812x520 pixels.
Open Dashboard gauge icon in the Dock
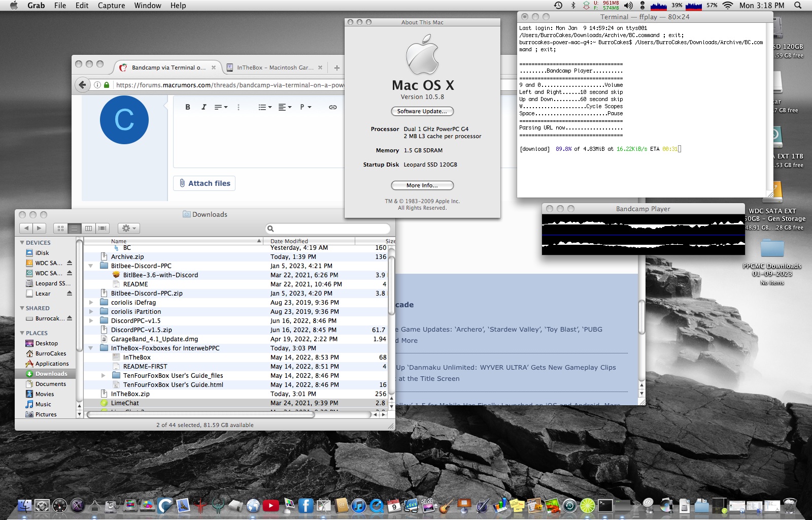(59, 505)
